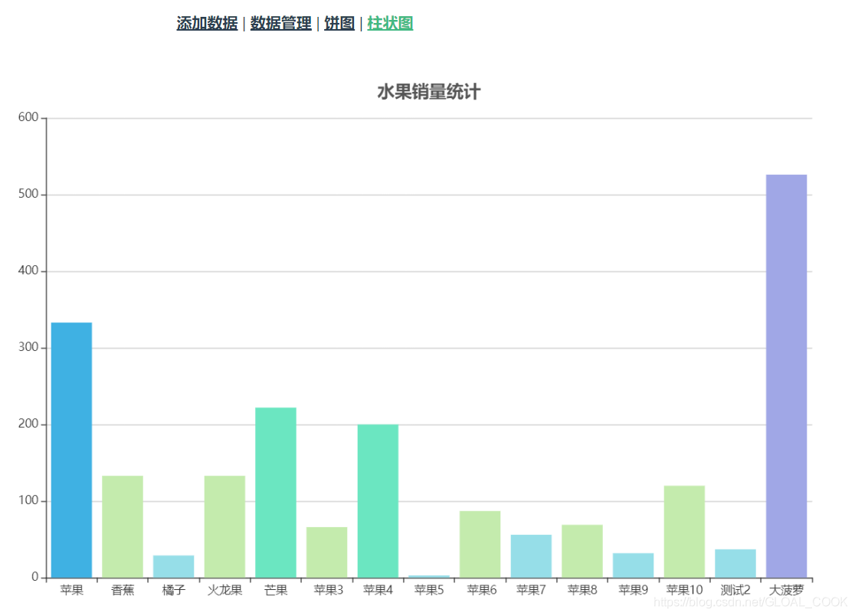
Task: Open the 添加数据 link
Action: pos(207,24)
